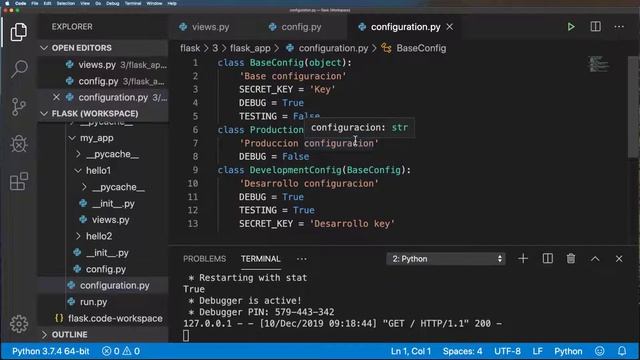Open the Manage gear menu

pos(19,324)
